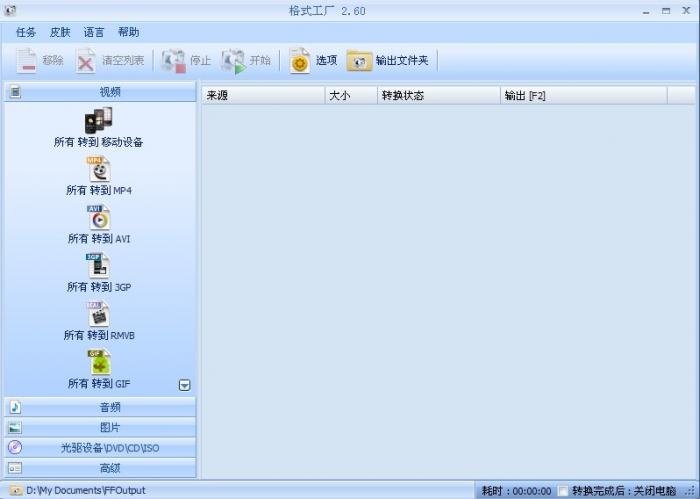Viewport: 700px width, 499px height.
Task: Sort the list by 转换状态 column header
Action: (438, 95)
